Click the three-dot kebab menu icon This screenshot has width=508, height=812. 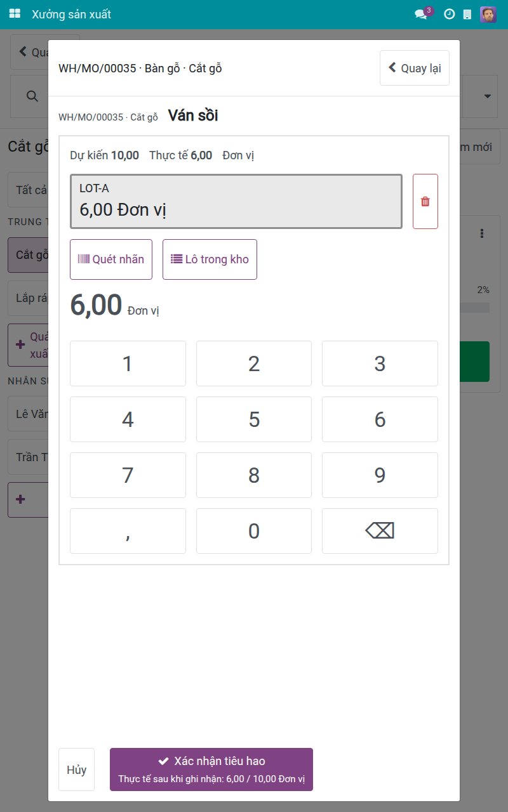coord(482,233)
